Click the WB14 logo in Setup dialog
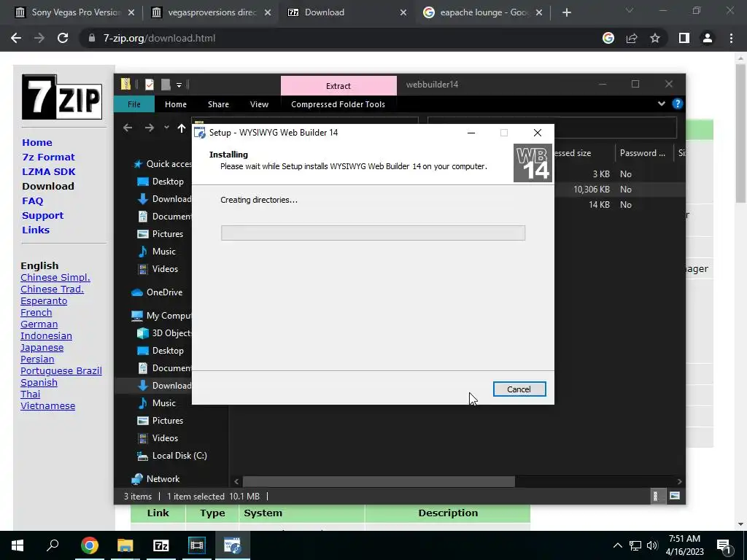Screen dimensions: 747x560 (x=533, y=163)
